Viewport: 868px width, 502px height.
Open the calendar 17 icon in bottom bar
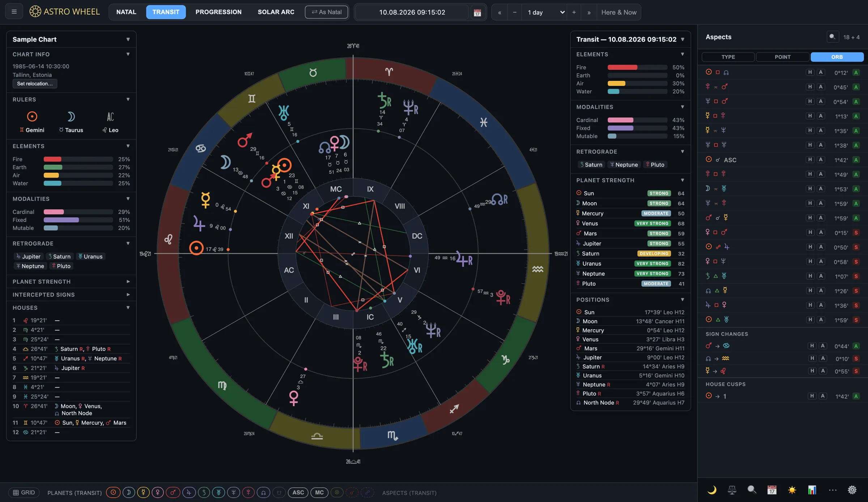tap(772, 490)
